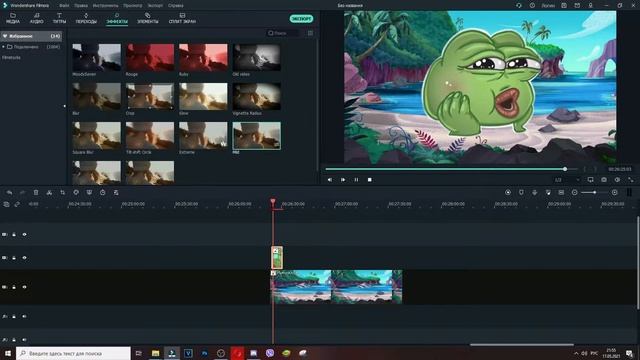Open File Explorer from Windows taskbar
The width and height of the screenshot is (640, 360).
point(156,353)
